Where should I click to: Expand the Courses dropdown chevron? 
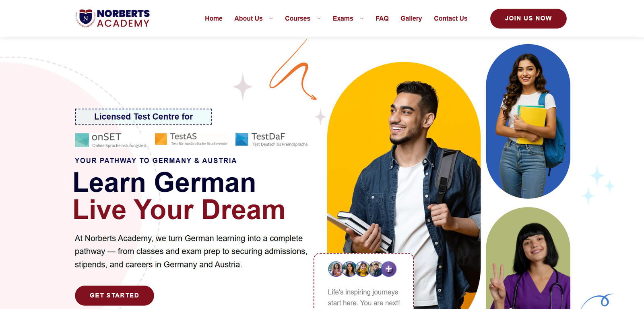click(319, 19)
